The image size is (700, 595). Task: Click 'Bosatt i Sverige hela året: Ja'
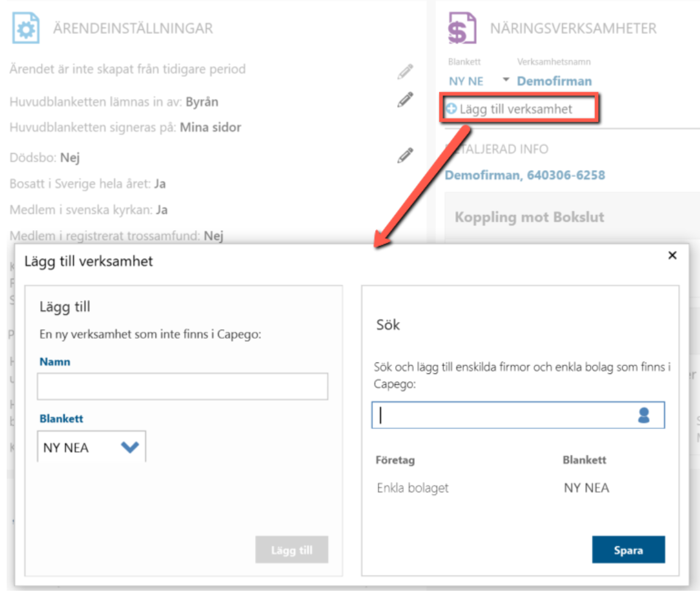[x=87, y=184]
